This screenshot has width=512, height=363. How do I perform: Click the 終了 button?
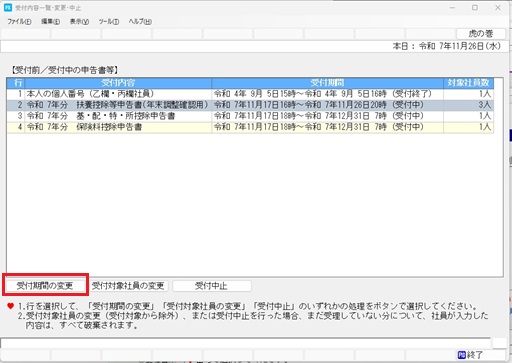click(x=471, y=355)
